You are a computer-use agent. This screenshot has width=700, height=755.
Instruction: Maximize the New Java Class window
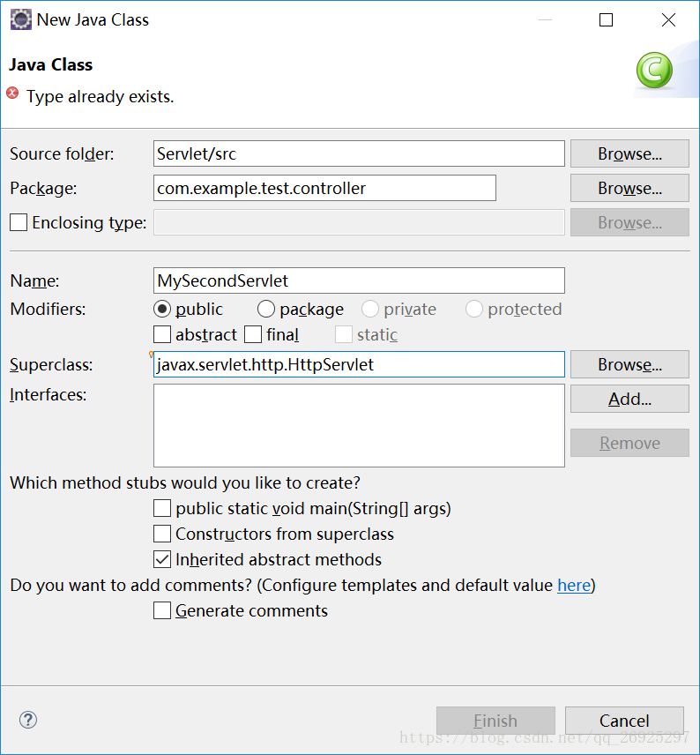tap(606, 19)
